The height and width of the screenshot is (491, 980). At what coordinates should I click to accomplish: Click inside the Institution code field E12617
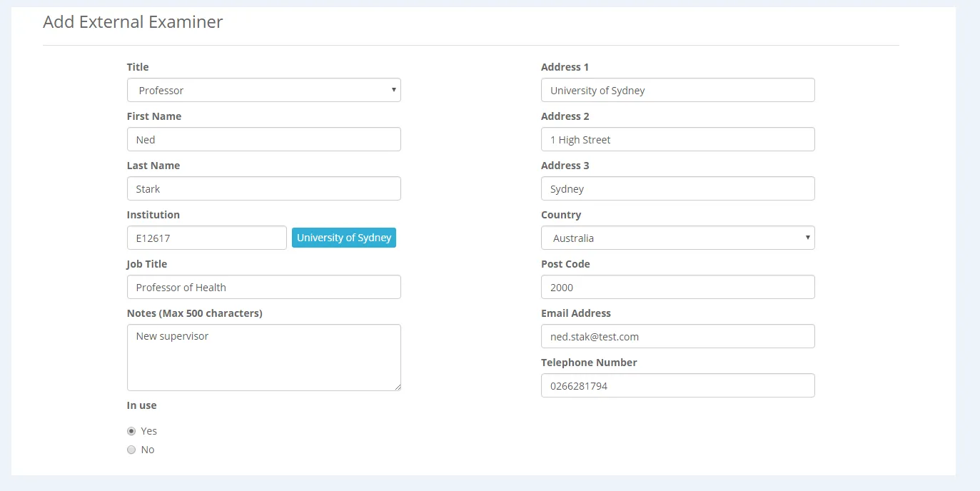[206, 237]
